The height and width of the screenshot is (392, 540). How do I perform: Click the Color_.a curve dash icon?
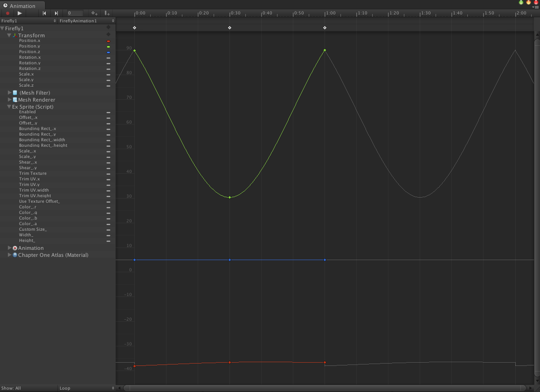tap(108, 224)
